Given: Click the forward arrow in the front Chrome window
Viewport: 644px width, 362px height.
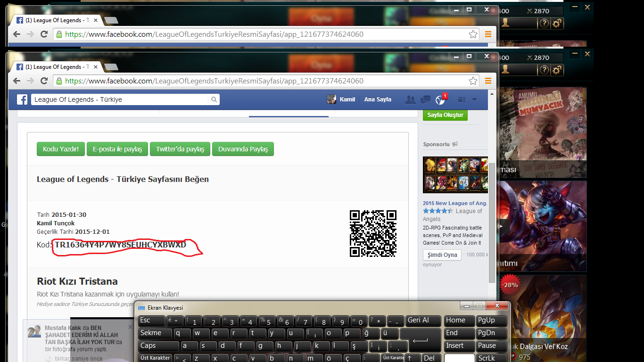Looking at the screenshot, I should [30, 81].
